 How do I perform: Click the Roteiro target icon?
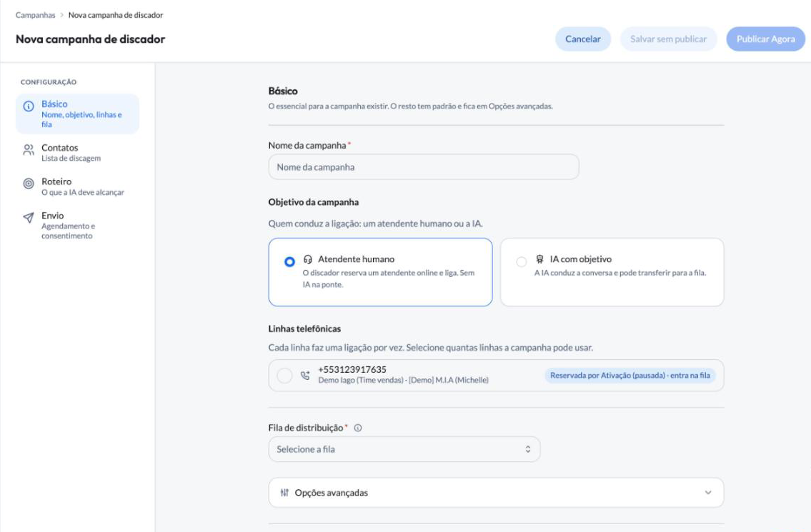(x=29, y=184)
